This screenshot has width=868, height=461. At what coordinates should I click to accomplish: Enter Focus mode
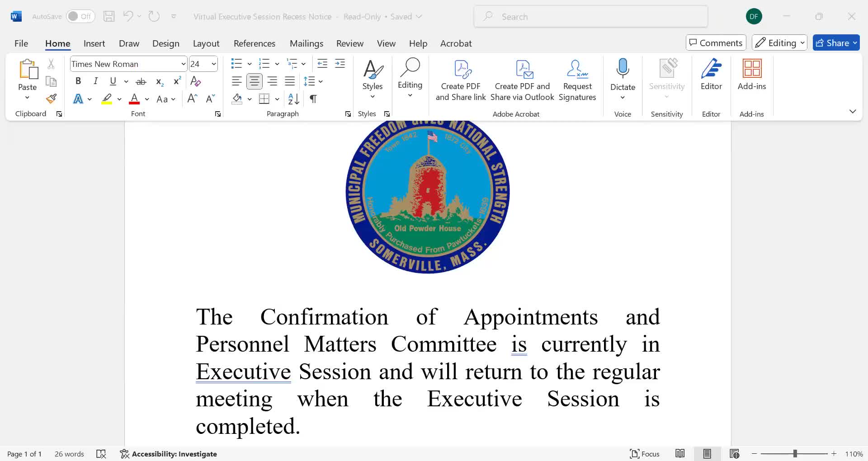pos(645,454)
